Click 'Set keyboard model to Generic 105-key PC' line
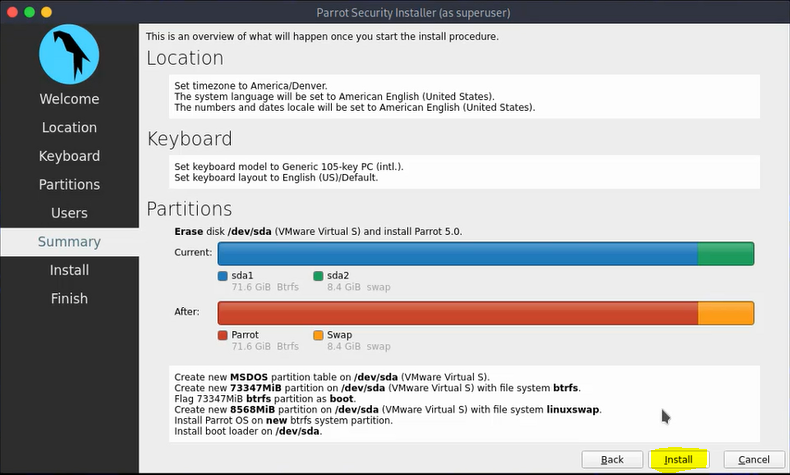The height and width of the screenshot is (475, 790). tap(289, 167)
